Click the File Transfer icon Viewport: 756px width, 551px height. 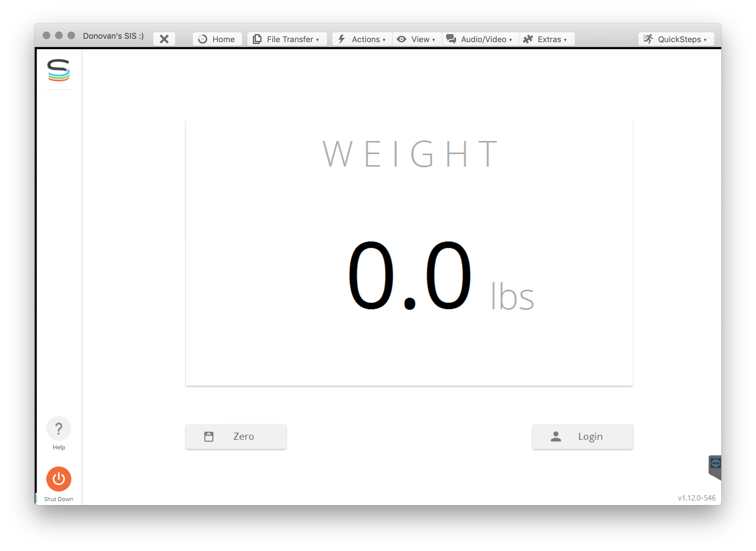[x=257, y=39]
